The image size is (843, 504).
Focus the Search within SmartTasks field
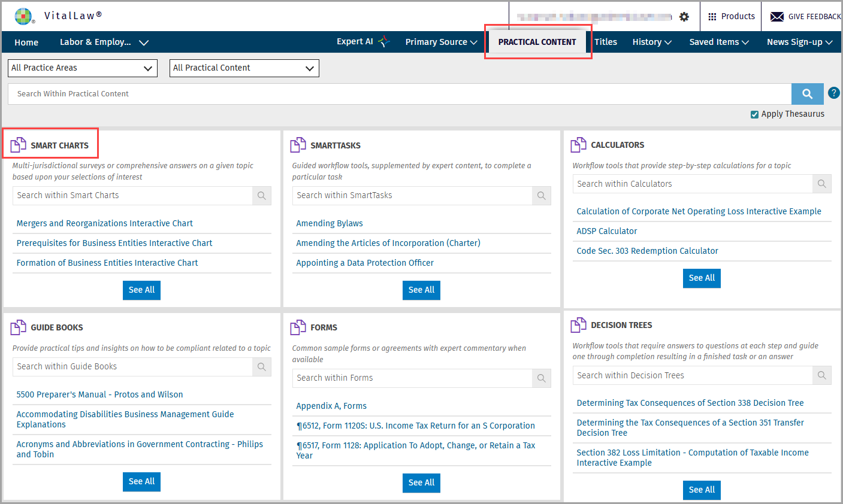click(x=412, y=196)
